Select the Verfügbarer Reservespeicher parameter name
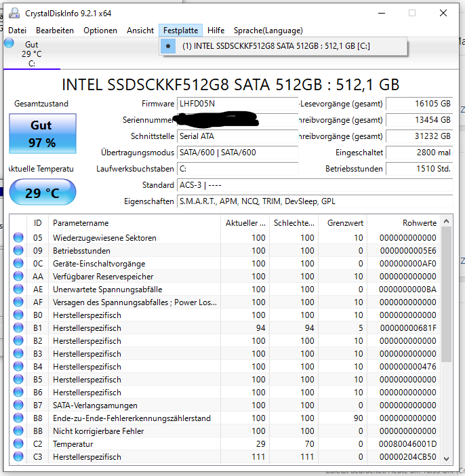Screen dimensions: 465x476 (x=103, y=277)
